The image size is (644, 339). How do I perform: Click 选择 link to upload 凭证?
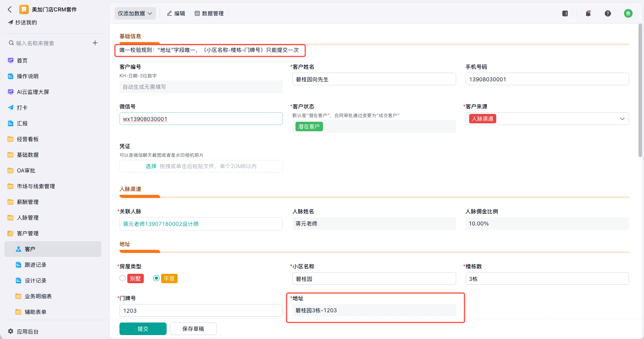pyautogui.click(x=151, y=166)
